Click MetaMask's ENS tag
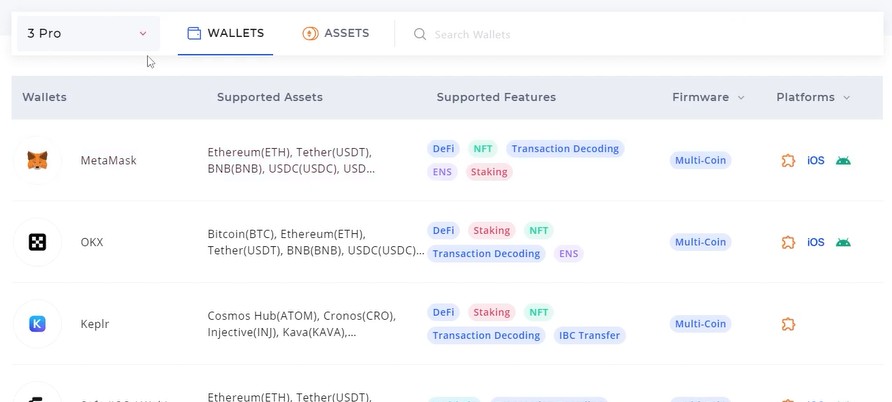This screenshot has width=892, height=402. [442, 172]
